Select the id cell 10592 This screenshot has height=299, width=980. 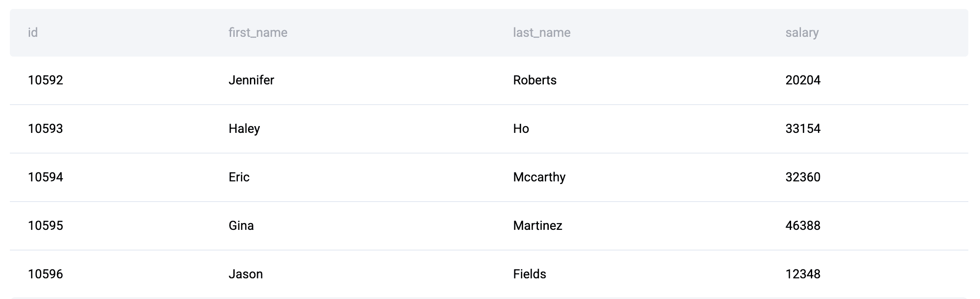tap(45, 80)
